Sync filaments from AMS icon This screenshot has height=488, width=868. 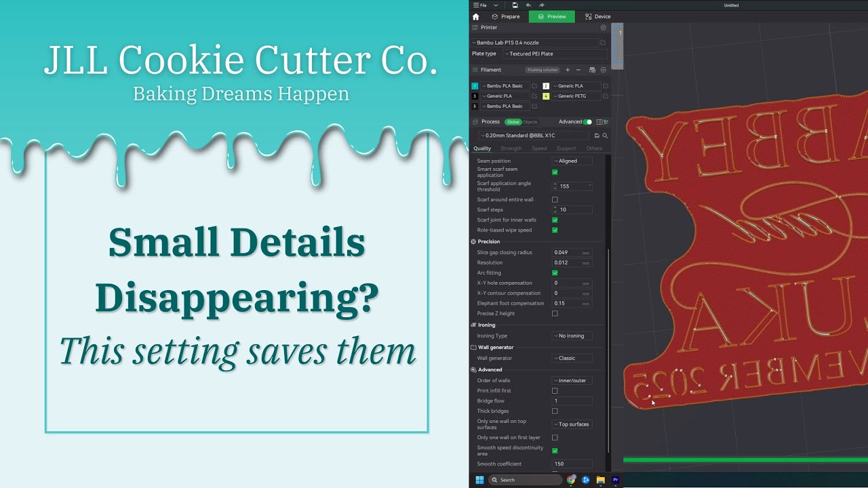pos(592,70)
